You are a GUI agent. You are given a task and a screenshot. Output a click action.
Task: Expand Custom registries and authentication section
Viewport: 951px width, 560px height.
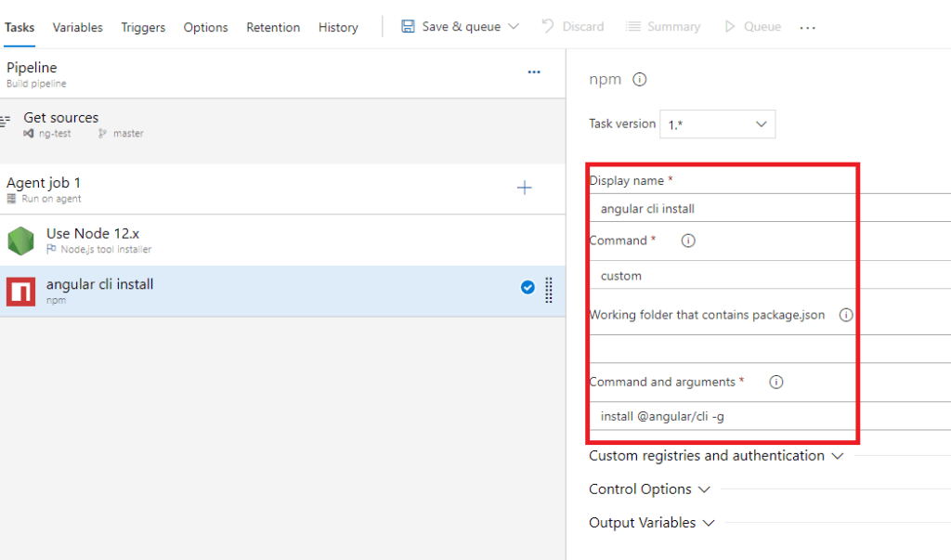(x=716, y=456)
